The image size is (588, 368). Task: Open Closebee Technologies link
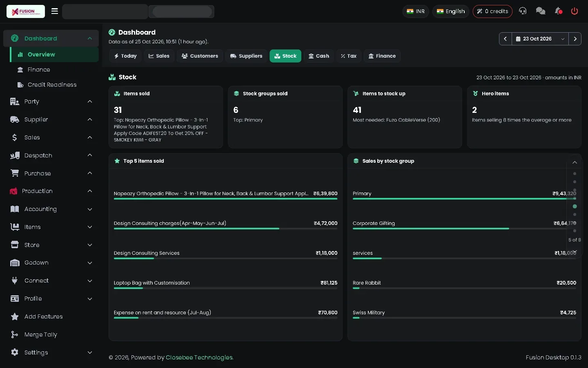199,357
